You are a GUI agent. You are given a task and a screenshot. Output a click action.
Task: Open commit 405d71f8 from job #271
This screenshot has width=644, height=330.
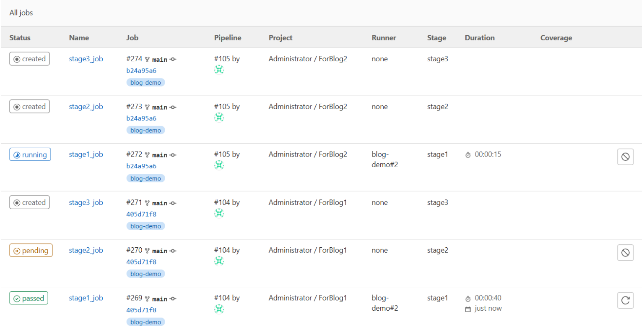coord(142,214)
